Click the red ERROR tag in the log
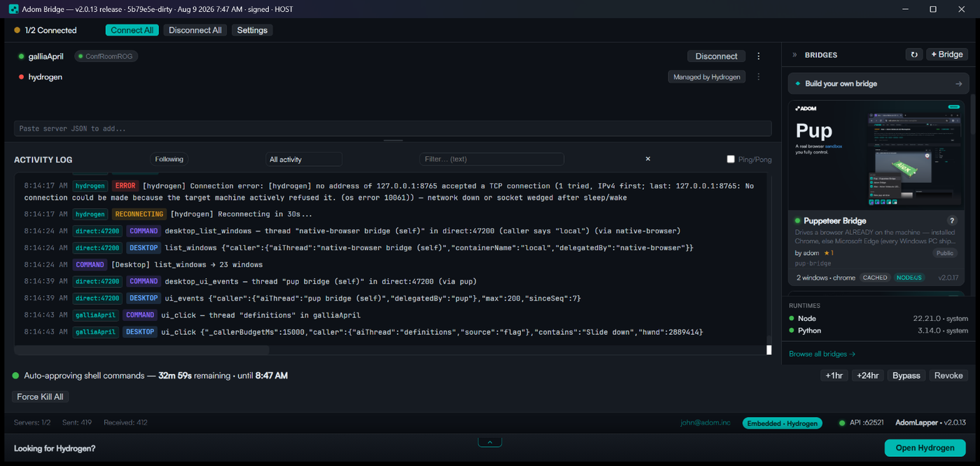980x466 pixels. pos(125,186)
